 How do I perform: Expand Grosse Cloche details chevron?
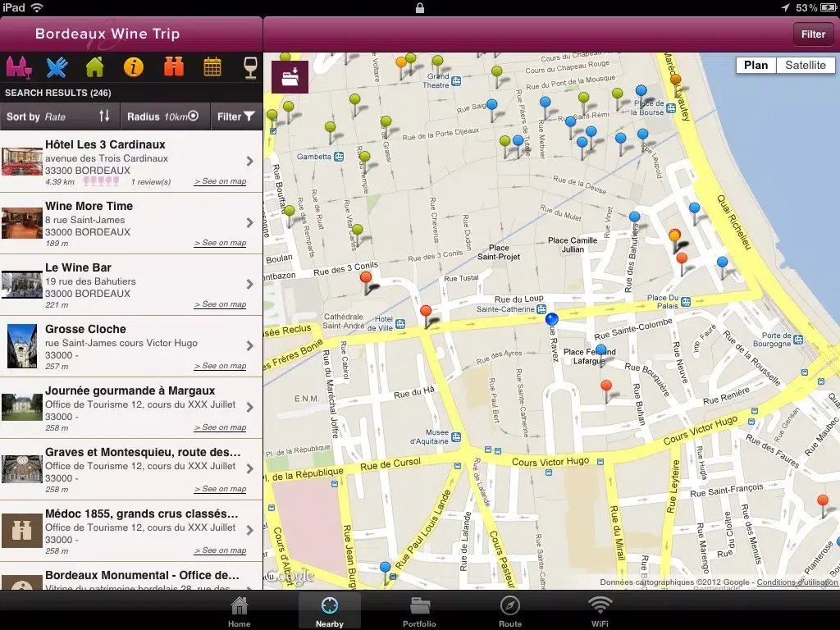click(250, 345)
